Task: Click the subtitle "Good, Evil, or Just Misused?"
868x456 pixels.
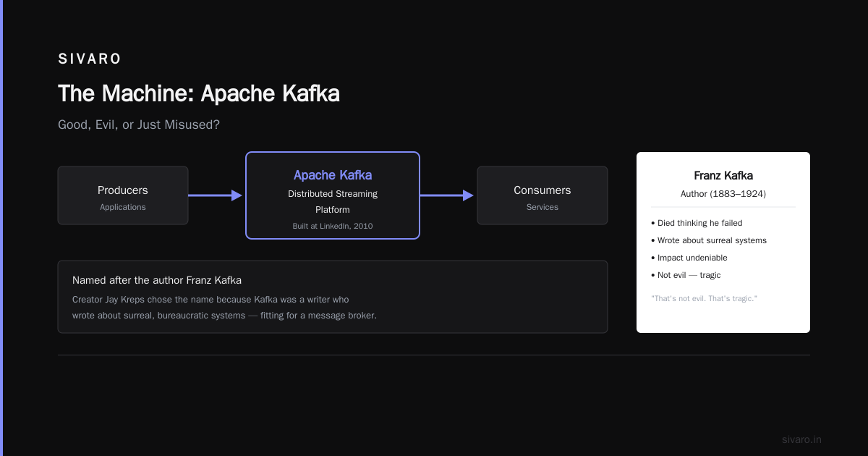Action: (139, 125)
